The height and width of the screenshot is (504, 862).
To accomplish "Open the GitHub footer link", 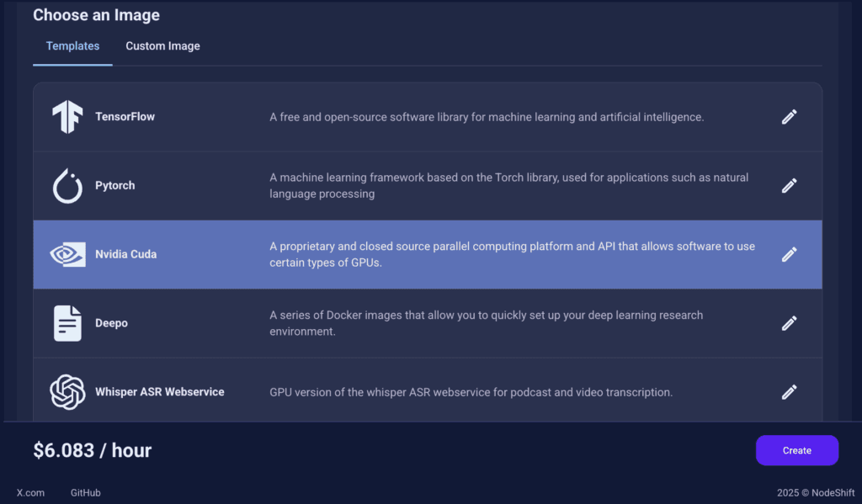I will [x=85, y=492].
